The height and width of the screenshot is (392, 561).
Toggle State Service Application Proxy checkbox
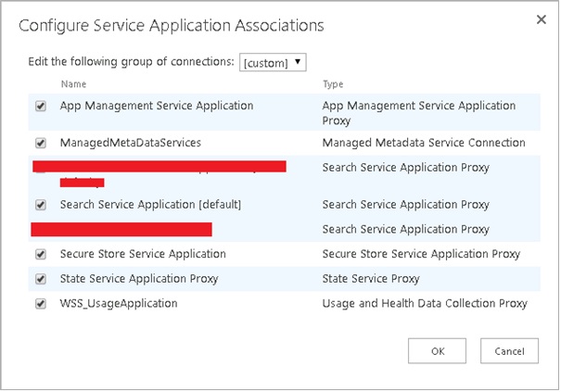pyautogui.click(x=41, y=279)
